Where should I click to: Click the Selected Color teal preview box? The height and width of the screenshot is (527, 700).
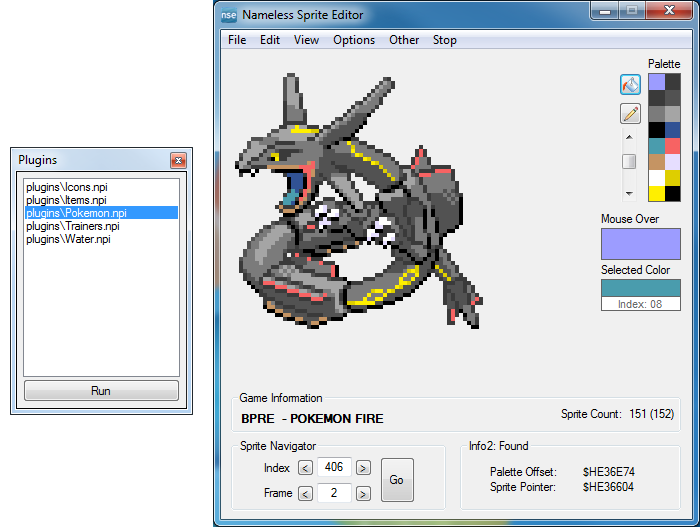tap(641, 288)
